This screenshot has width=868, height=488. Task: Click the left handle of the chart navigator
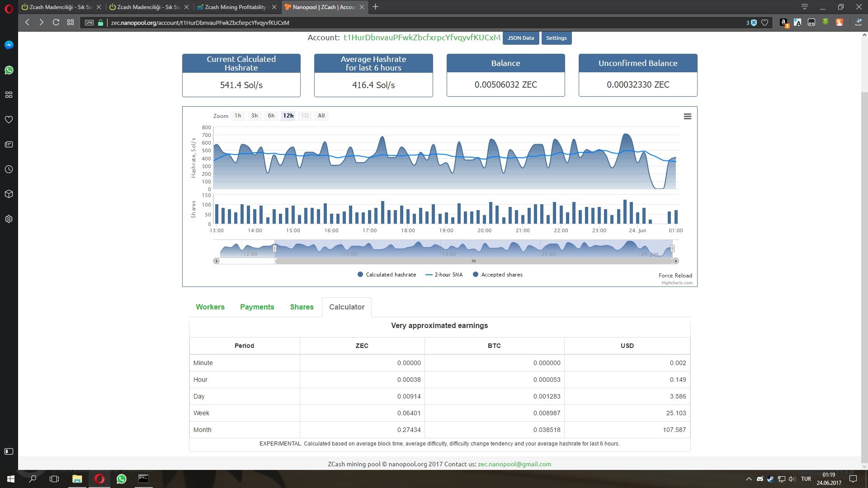point(274,249)
